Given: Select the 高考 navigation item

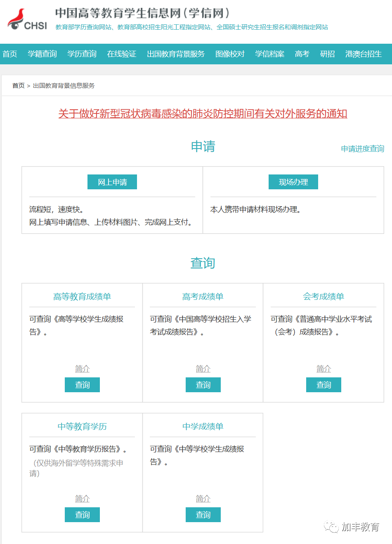Looking at the screenshot, I should tap(302, 54).
